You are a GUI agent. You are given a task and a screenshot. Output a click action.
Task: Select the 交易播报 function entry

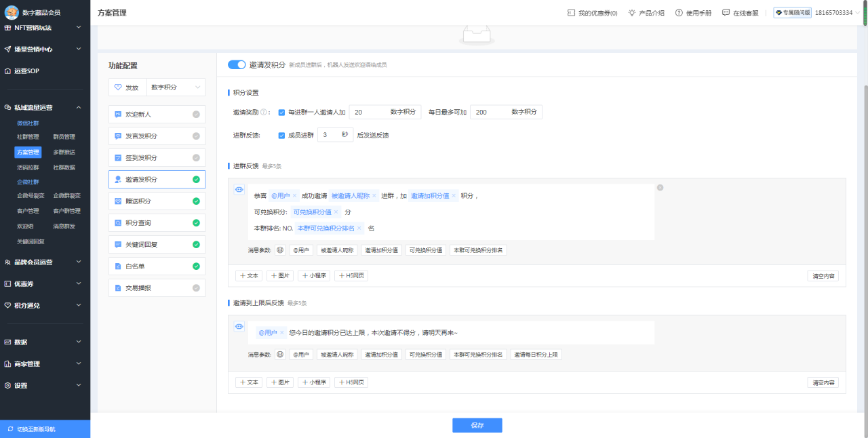point(157,287)
